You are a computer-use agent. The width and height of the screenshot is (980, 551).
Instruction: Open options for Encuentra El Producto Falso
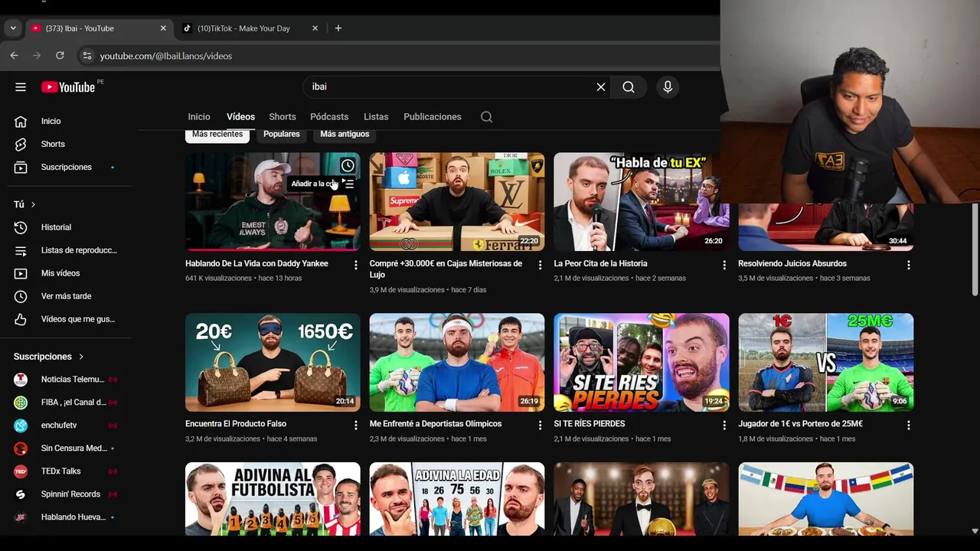point(355,425)
